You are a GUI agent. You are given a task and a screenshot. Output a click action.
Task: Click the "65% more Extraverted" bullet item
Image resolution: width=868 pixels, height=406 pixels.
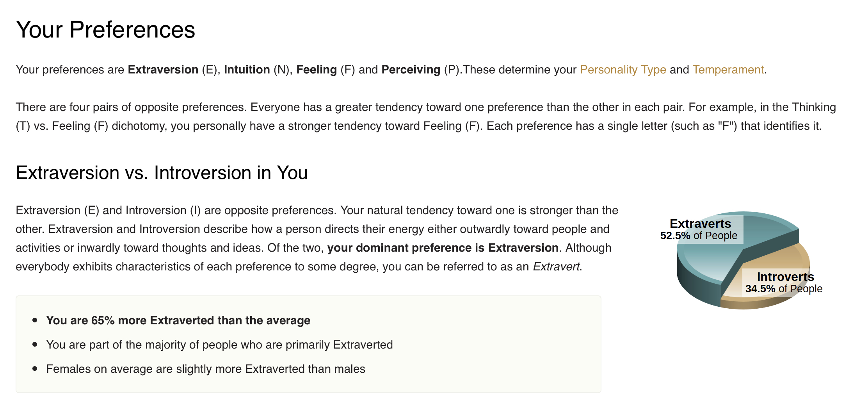click(178, 320)
